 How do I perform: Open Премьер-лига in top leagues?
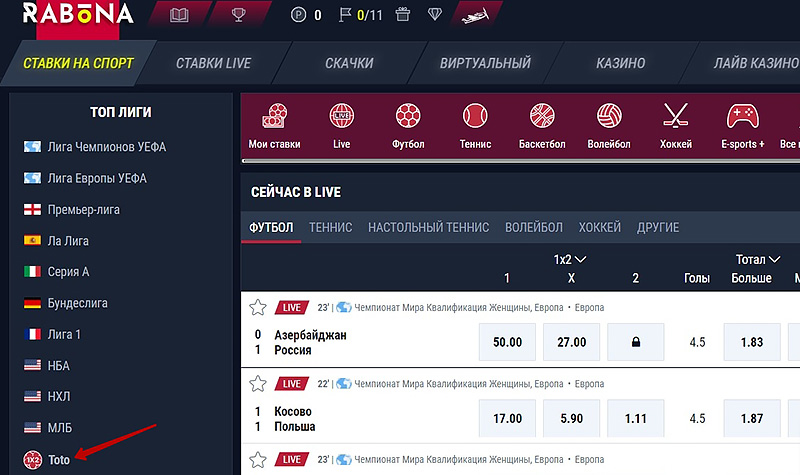pyautogui.click(x=72, y=210)
